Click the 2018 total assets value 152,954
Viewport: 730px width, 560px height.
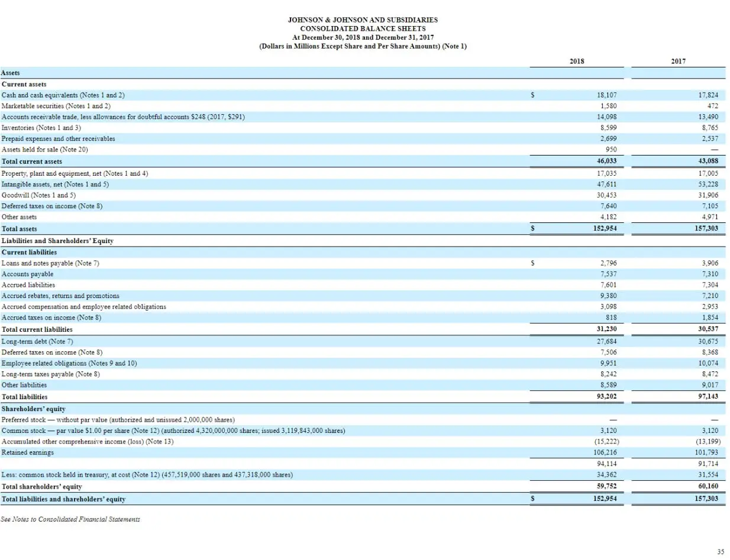(605, 228)
